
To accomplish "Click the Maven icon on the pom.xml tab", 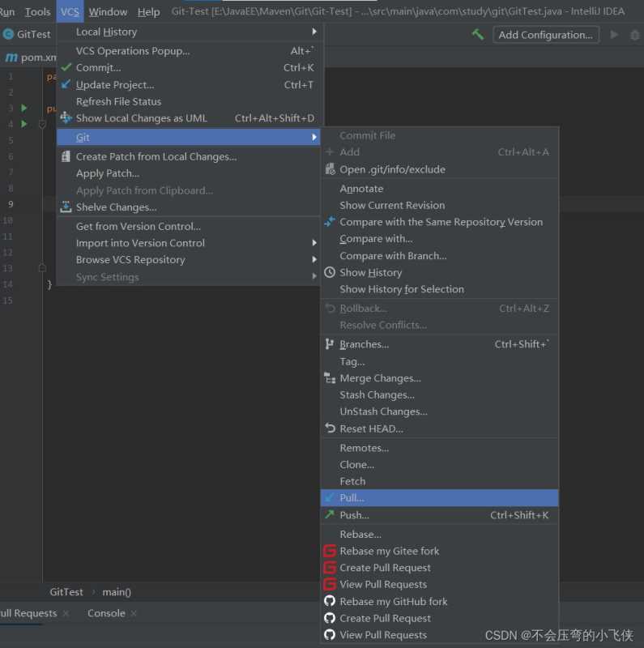I will tap(11, 58).
